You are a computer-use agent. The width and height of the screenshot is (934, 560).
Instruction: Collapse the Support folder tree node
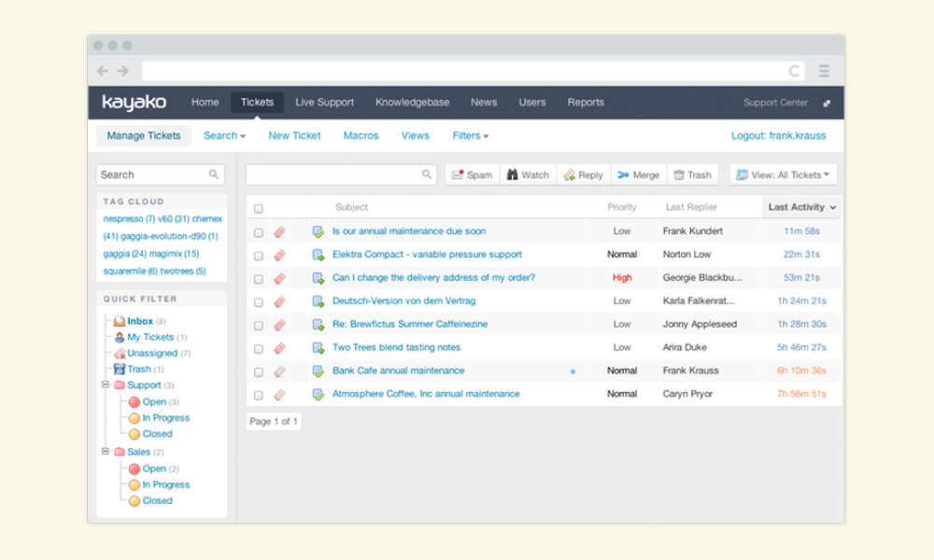[106, 385]
